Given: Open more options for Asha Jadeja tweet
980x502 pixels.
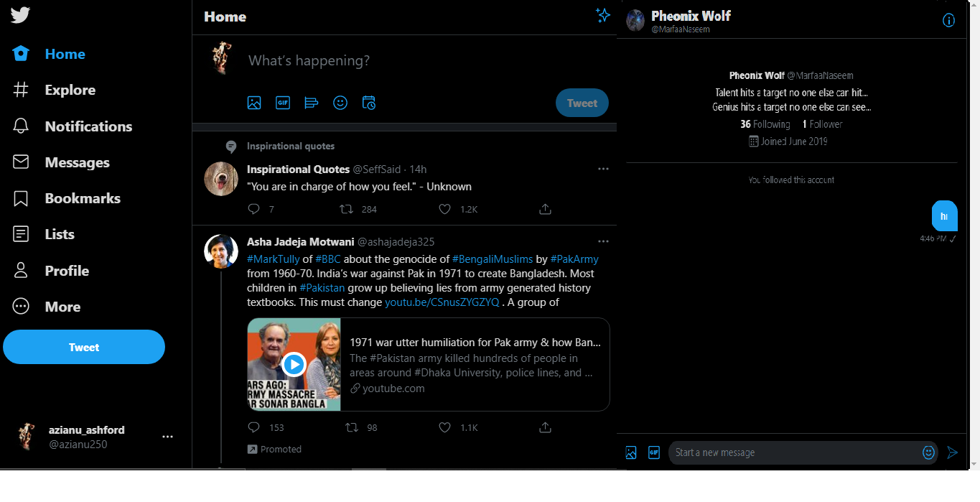Looking at the screenshot, I should coord(603,241).
